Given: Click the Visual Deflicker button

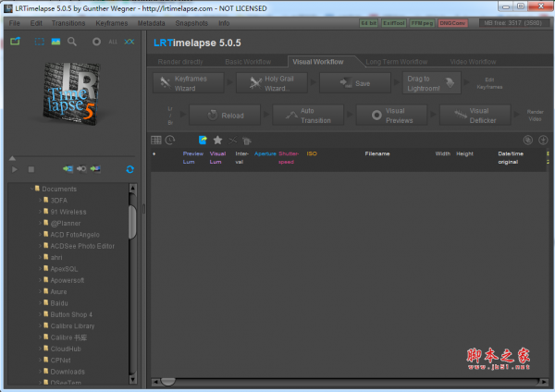Looking at the screenshot, I should tap(478, 115).
